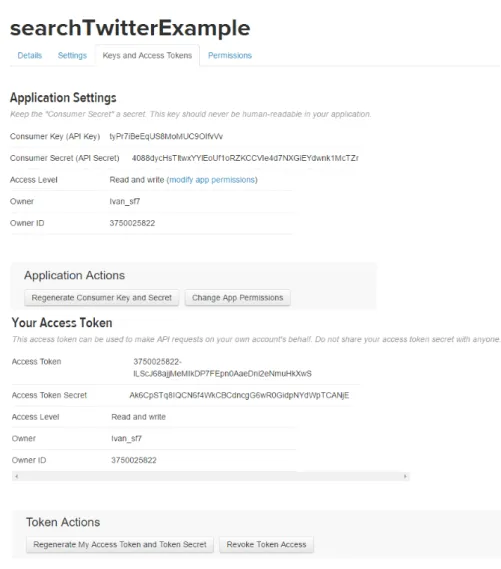This screenshot has width=501, height=569.
Task: Click the Consumer Key (API Key) label
Action: click(55, 136)
